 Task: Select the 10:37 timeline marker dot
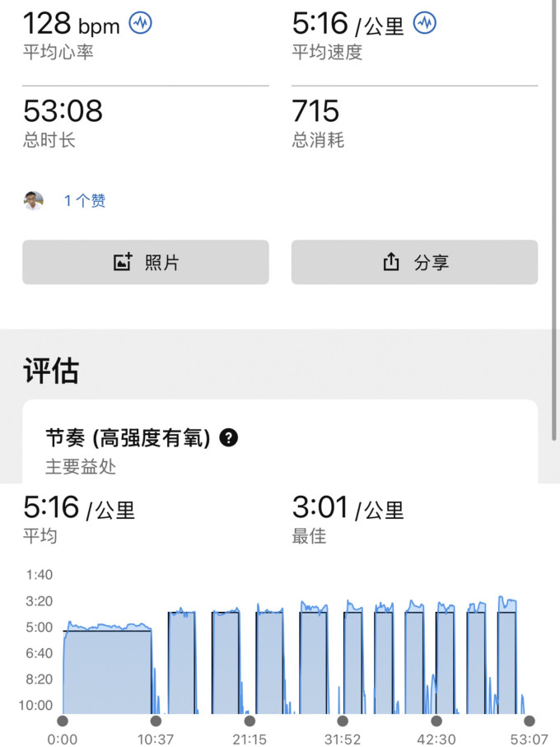click(x=156, y=721)
